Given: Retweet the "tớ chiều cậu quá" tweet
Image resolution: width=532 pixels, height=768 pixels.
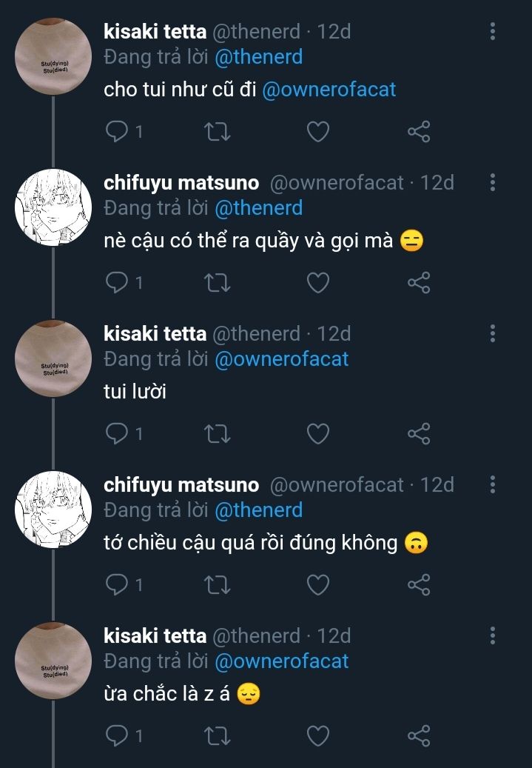Looking at the screenshot, I should 217,585.
